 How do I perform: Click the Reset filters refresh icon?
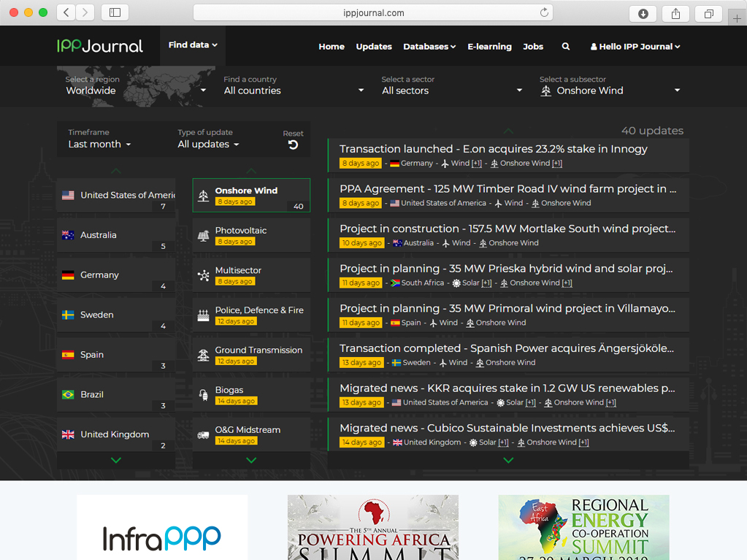[293, 145]
